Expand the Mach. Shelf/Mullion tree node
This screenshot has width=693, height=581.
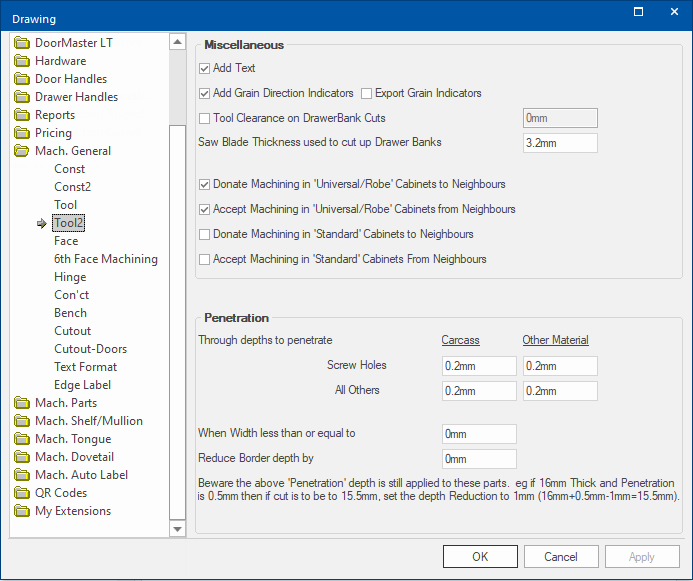tap(88, 421)
